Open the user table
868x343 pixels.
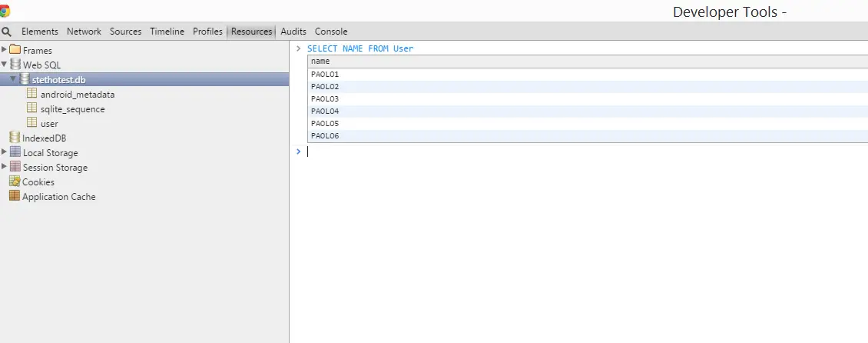point(49,124)
